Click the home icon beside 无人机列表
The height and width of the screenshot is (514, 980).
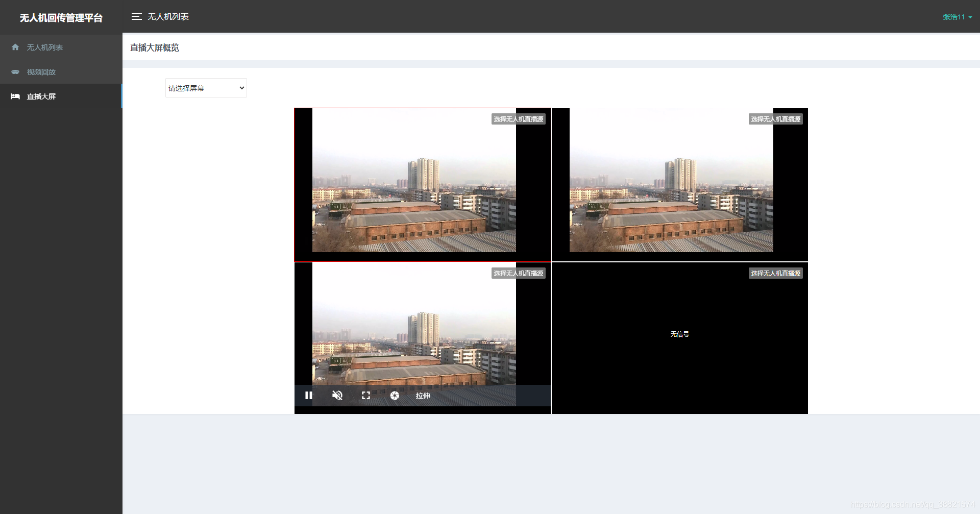click(x=15, y=47)
